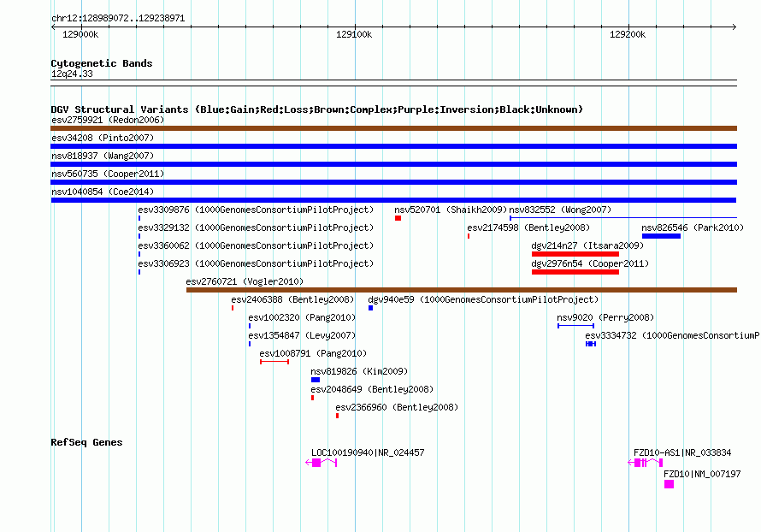The image size is (761, 532).
Task: Click the nsv826546 (Park2010) blue bar
Action: click(661, 236)
